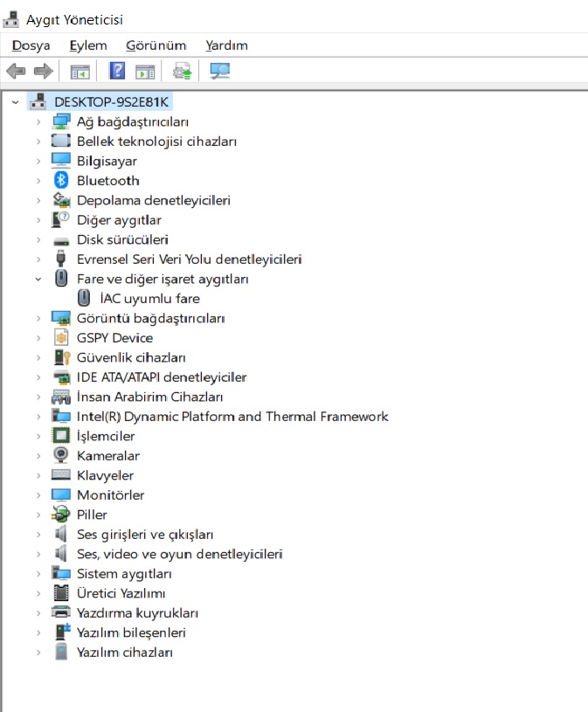Viewport: 588px width, 712px height.
Task: Select Intel(R) Dynamic Platform and Thermal Framework
Action: [x=232, y=417]
